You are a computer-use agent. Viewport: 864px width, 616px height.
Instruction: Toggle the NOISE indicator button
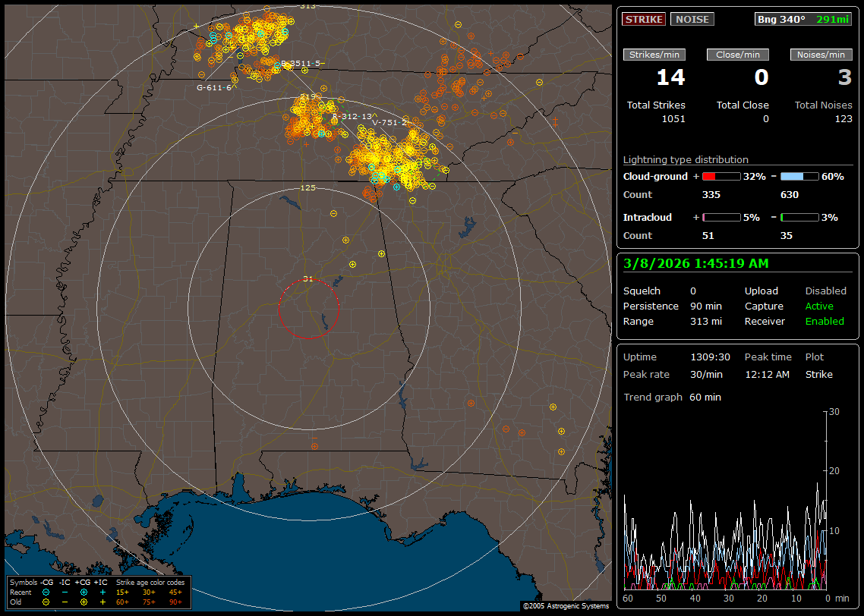pyautogui.click(x=692, y=19)
